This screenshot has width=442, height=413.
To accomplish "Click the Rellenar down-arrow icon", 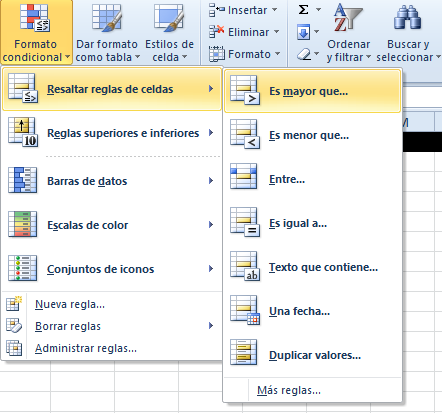I will pyautogui.click(x=303, y=32).
